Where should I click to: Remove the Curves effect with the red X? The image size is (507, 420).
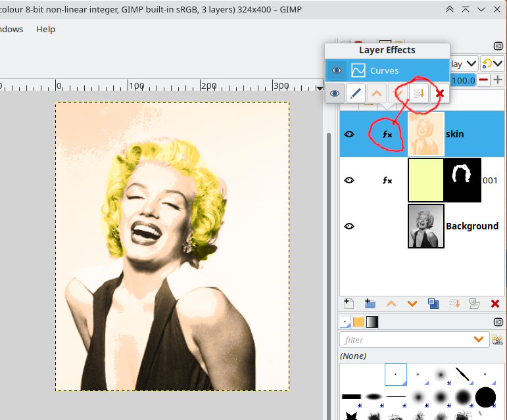(440, 93)
